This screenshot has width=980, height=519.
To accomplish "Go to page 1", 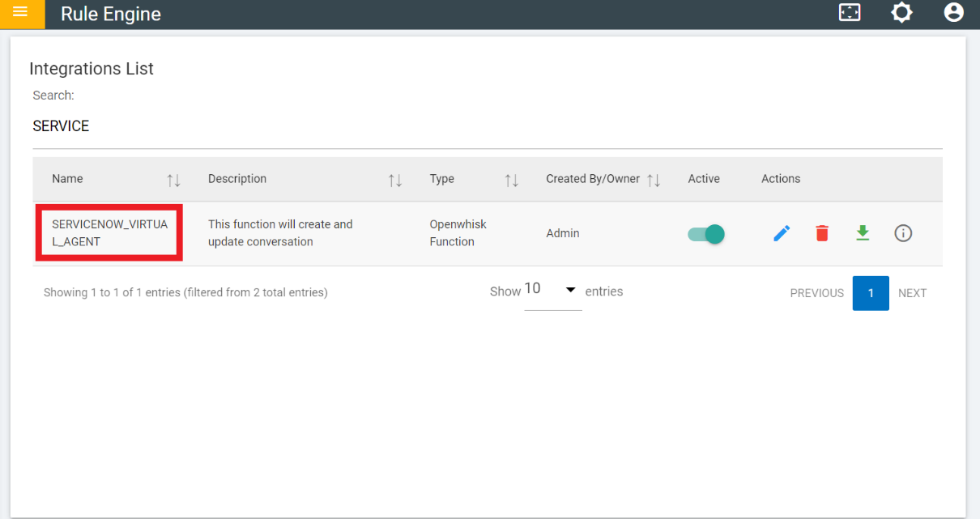I will click(x=871, y=293).
